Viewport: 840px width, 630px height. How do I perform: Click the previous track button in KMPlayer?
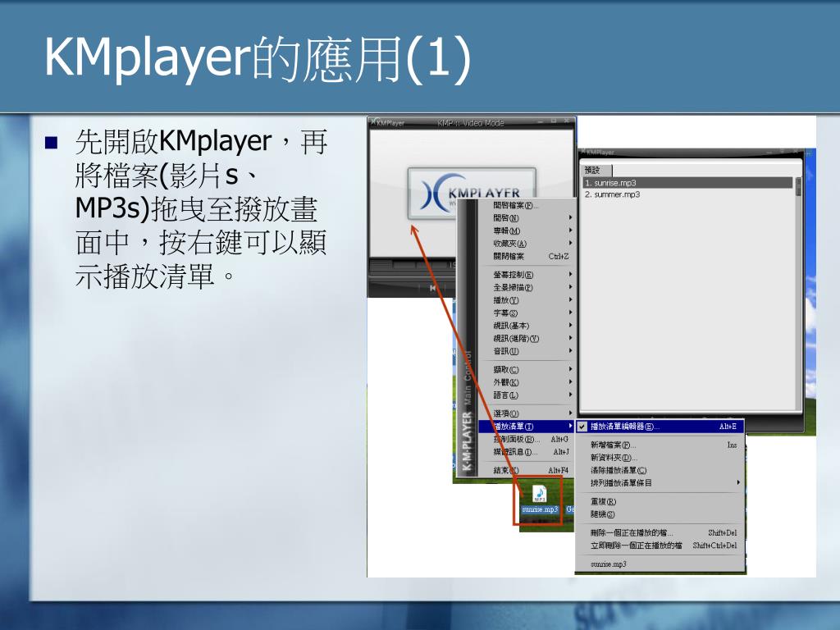432,288
